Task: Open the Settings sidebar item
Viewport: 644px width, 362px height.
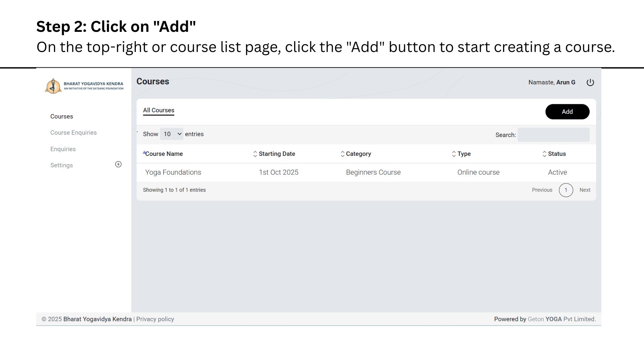Action: tap(62, 165)
